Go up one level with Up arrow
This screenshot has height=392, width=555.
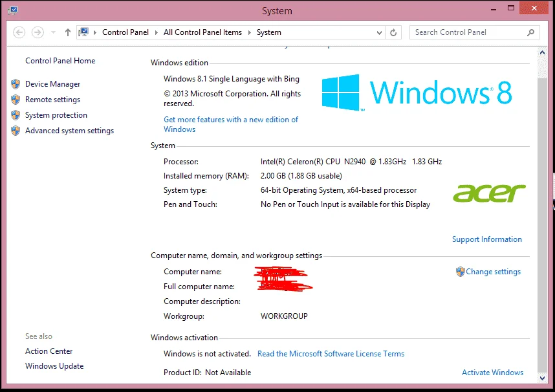[x=68, y=32]
